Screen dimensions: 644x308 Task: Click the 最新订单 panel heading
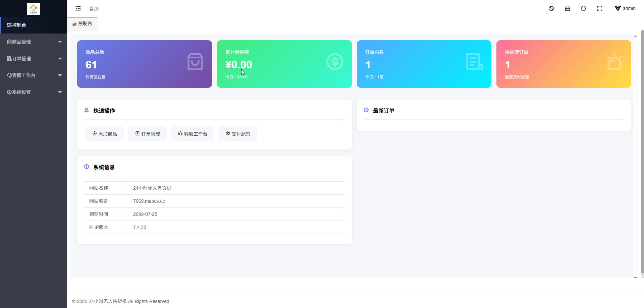coord(384,111)
